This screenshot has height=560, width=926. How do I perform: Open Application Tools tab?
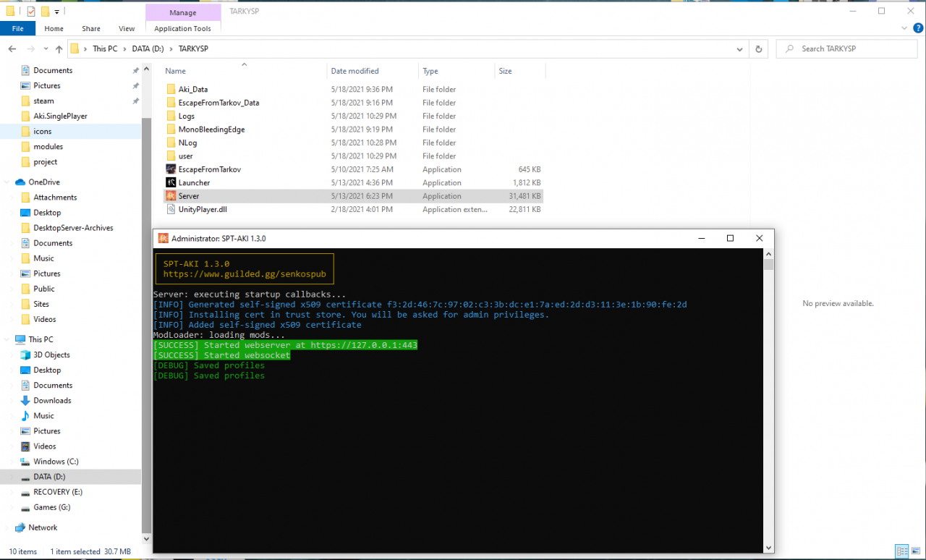(x=183, y=28)
